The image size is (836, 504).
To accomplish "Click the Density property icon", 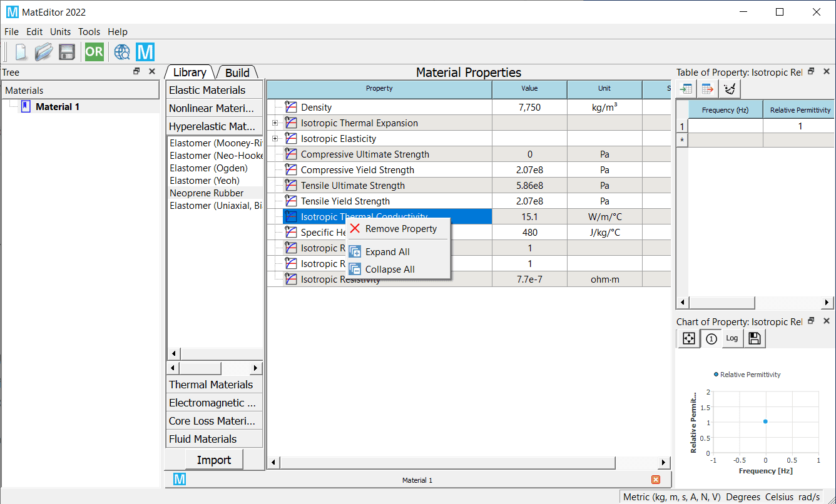I will [290, 107].
